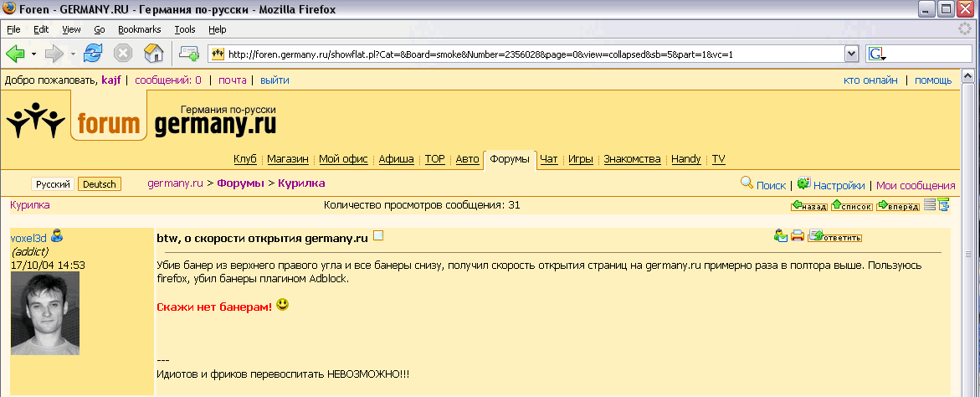Screen dimensions: 980x397
Task: Click voxel3d's avatar photo
Action: coord(45,312)
